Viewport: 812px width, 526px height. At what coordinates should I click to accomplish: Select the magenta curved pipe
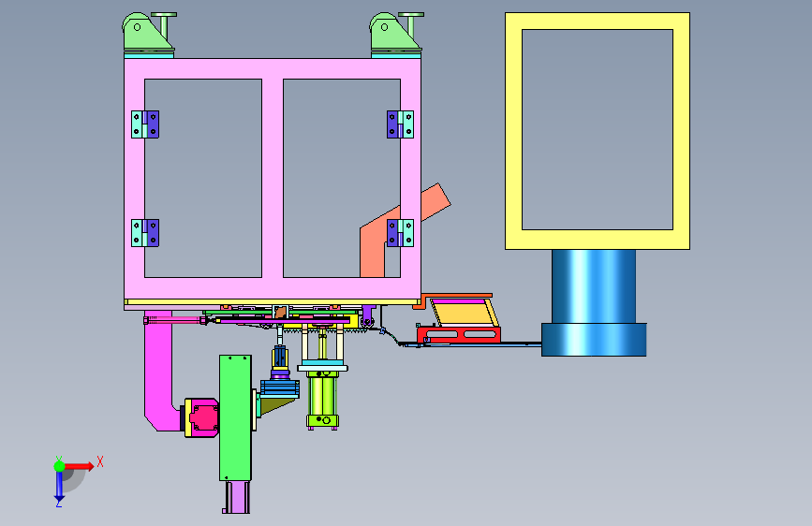[158, 373]
